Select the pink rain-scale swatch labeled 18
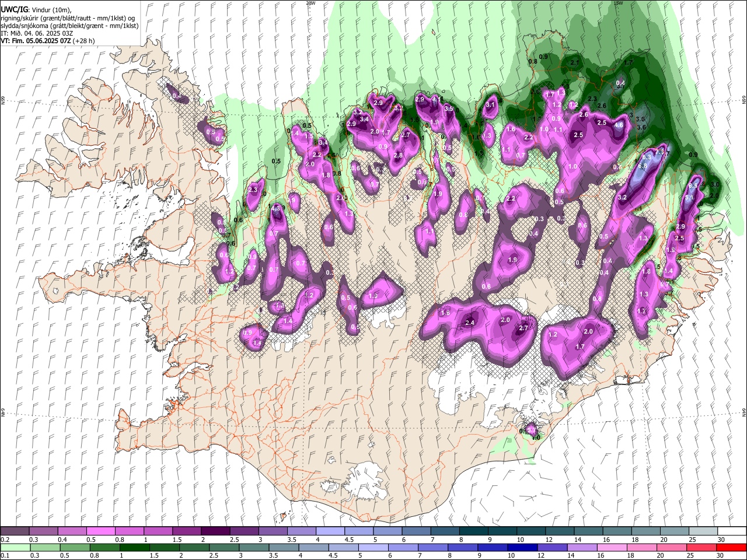 pyautogui.click(x=641, y=547)
